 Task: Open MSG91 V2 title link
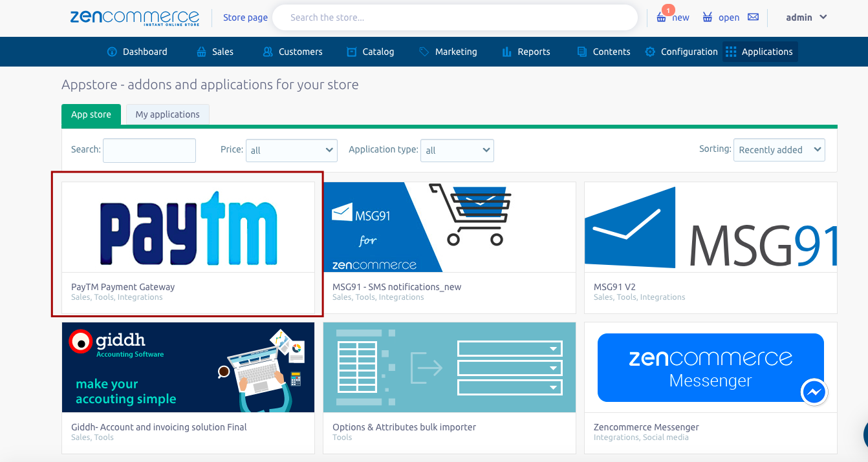[x=614, y=287]
